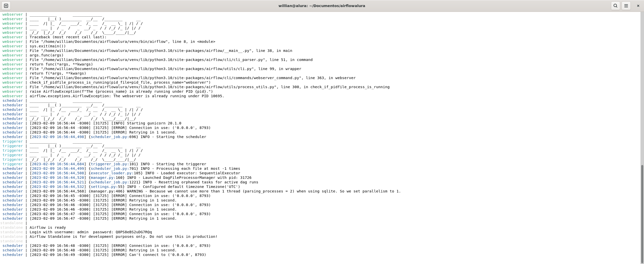The width and height of the screenshot is (644, 264).
Task: Click the 16:56:44 'Connection in use' error
Action: [x=120, y=128]
